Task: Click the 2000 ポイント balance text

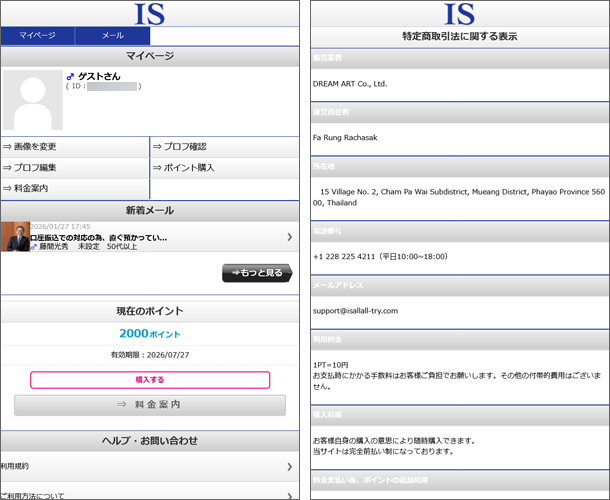Action: click(x=150, y=333)
